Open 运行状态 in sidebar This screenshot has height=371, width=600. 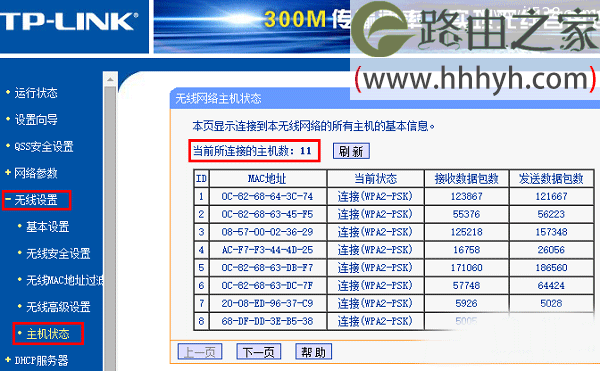click(x=36, y=93)
